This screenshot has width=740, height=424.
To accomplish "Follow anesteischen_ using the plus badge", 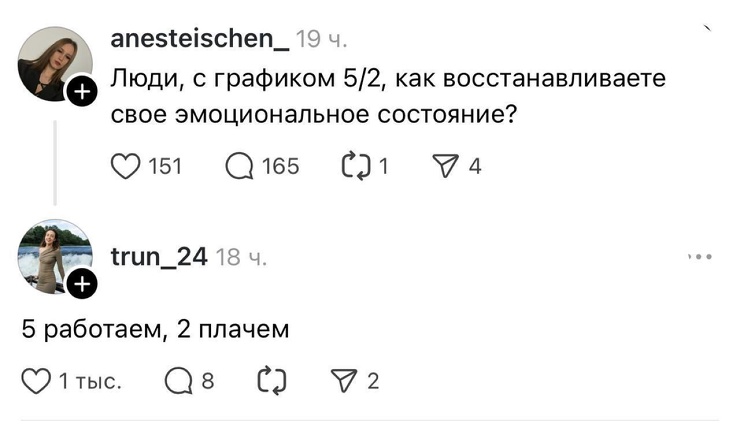I will 81,94.
